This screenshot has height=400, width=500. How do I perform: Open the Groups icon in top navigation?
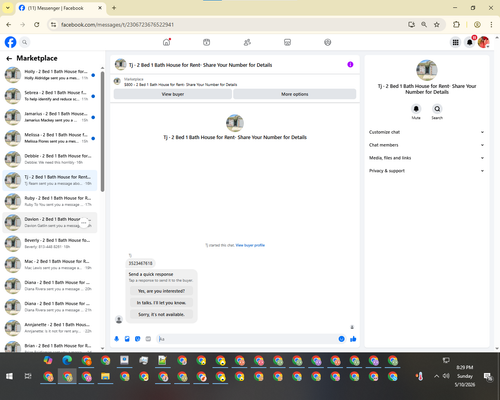[328, 42]
